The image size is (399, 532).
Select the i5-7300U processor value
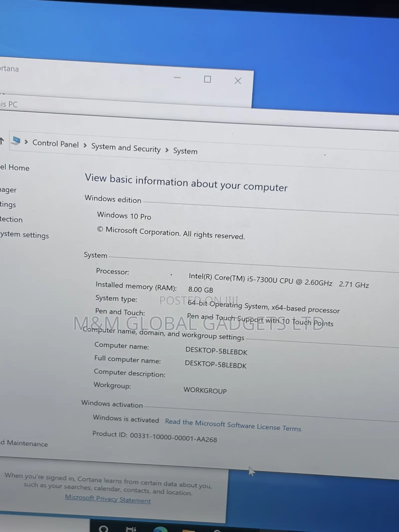(x=279, y=280)
